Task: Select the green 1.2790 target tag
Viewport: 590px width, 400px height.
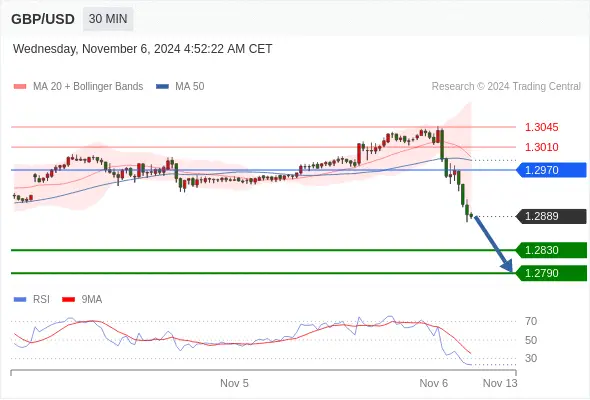Action: [x=551, y=273]
